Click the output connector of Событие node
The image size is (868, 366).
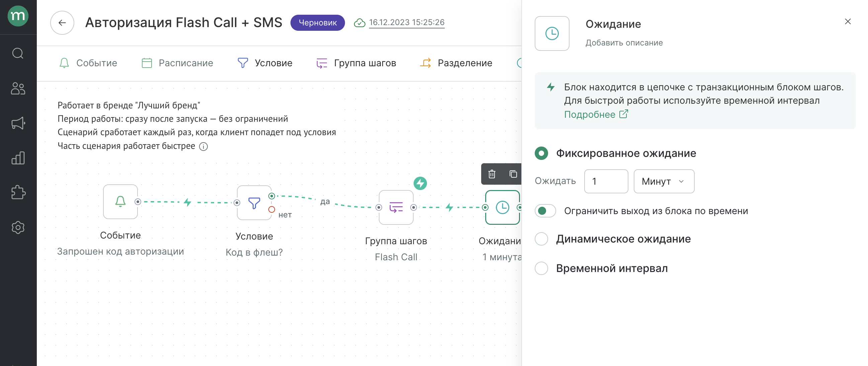click(x=138, y=201)
